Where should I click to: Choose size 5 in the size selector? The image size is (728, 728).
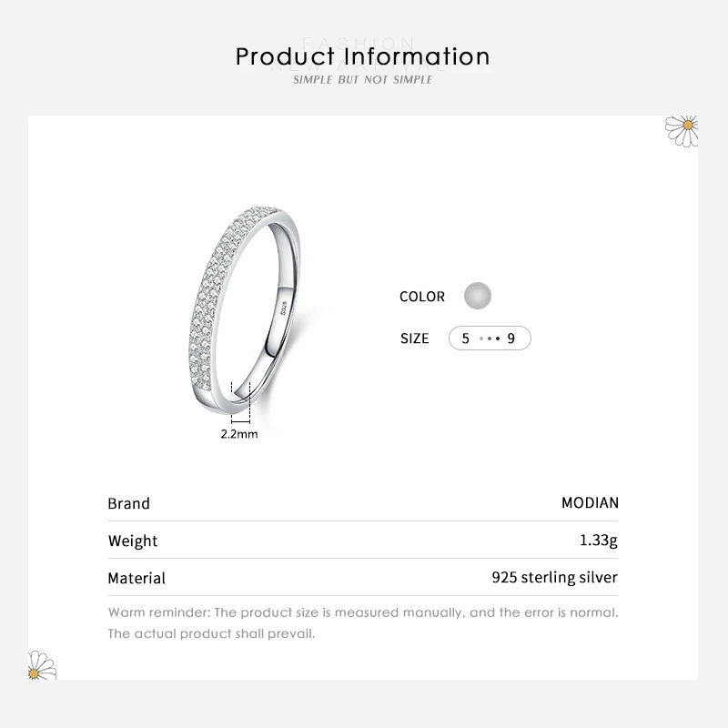click(466, 339)
